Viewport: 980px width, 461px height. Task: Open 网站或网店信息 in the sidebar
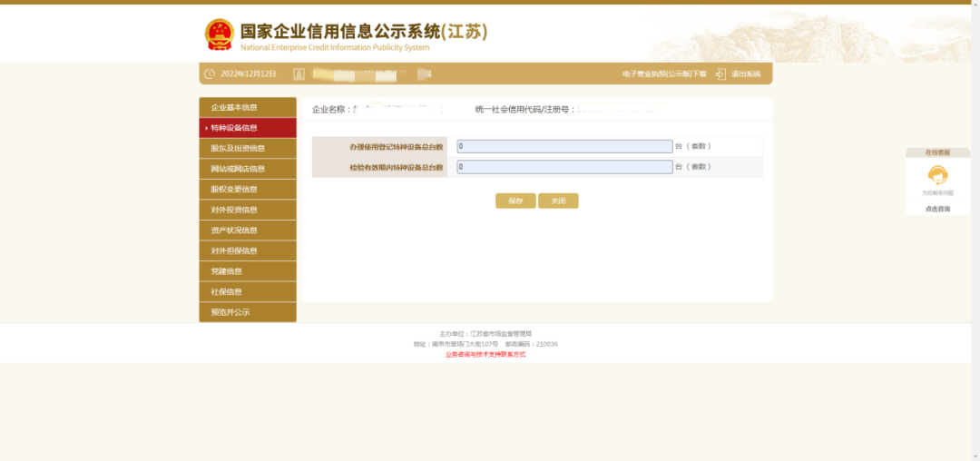248,169
